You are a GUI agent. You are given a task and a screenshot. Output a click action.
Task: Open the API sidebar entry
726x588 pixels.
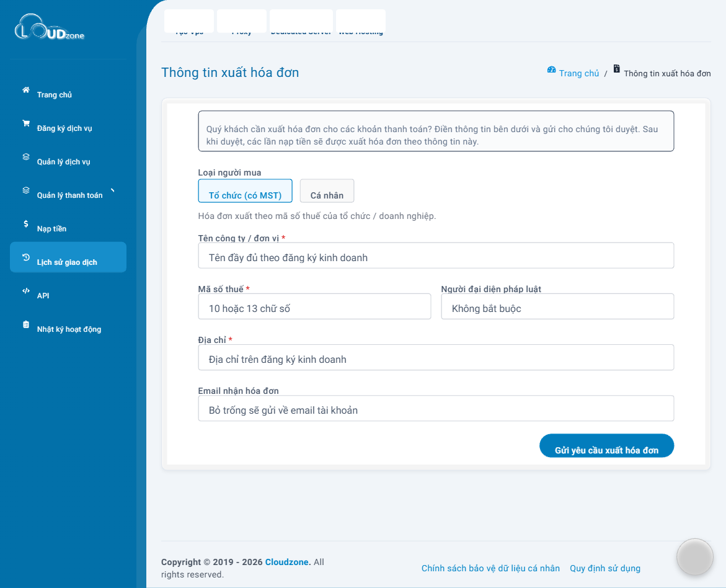coord(68,295)
